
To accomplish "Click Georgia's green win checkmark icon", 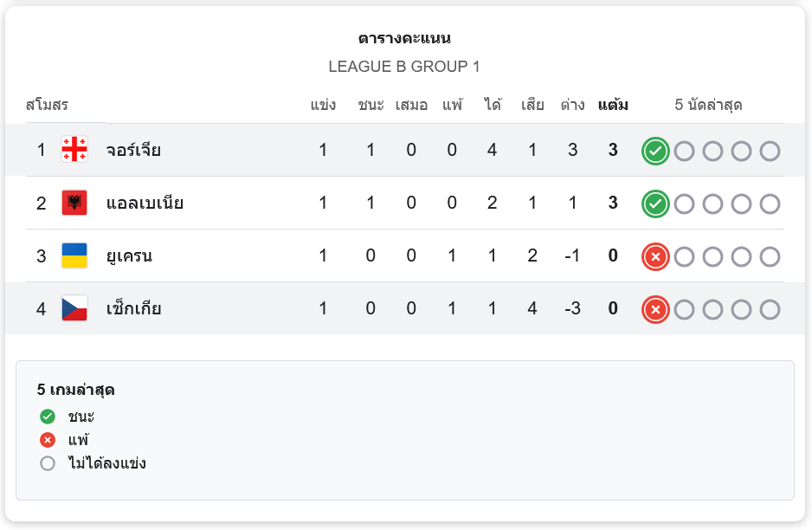I will coord(655,152).
